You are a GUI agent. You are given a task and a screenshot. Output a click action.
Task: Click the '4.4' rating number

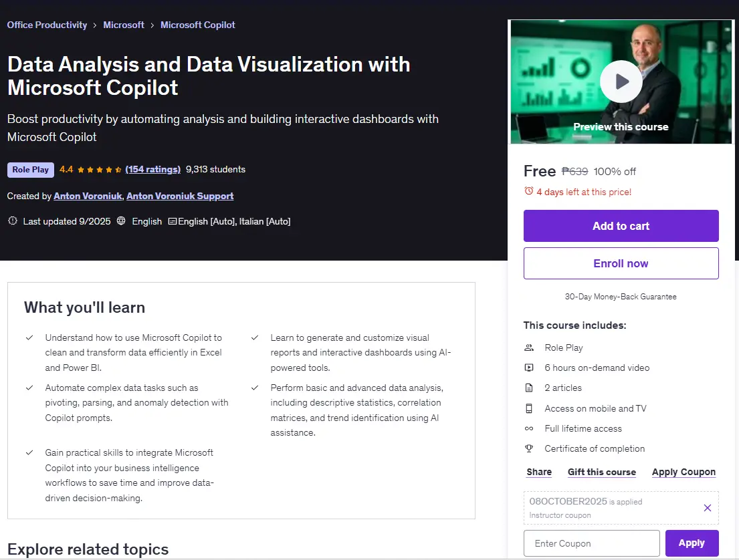coord(66,170)
